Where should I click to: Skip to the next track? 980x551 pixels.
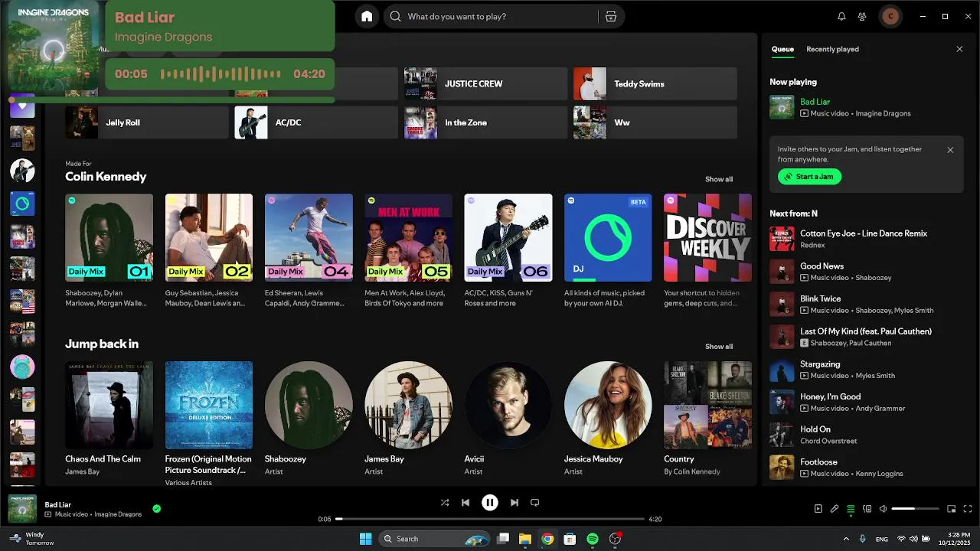[514, 503]
